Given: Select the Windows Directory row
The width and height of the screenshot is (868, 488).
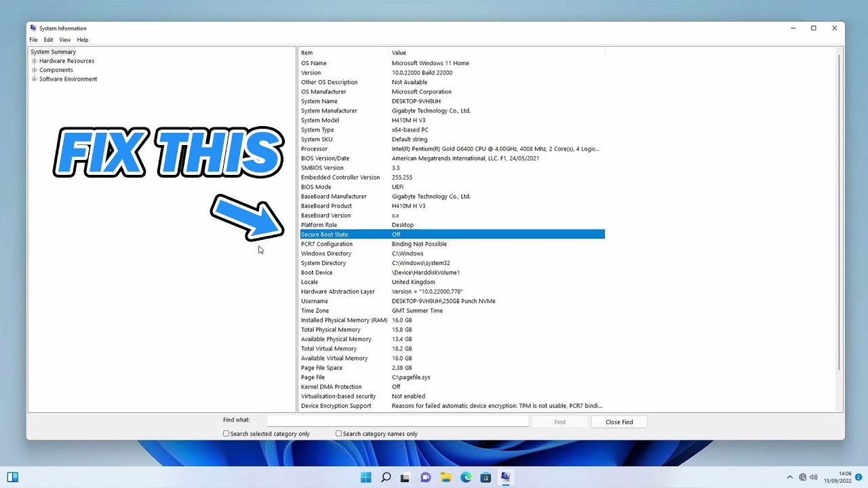Looking at the screenshot, I should 452,253.
